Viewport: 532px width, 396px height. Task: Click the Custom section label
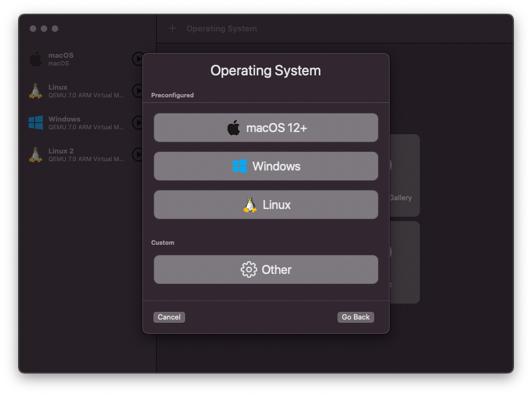pyautogui.click(x=163, y=243)
